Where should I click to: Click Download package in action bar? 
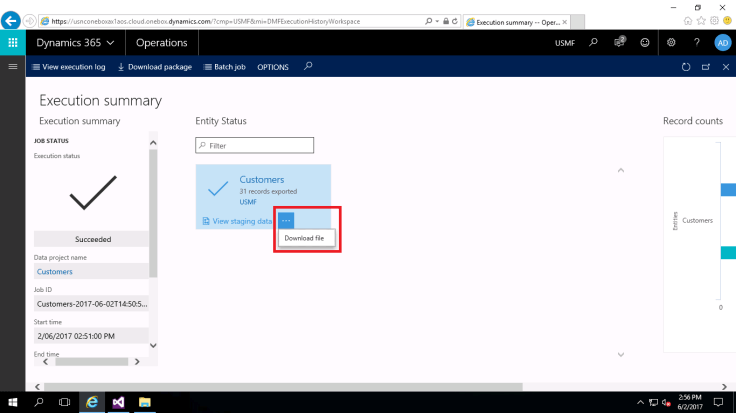pyautogui.click(x=155, y=67)
